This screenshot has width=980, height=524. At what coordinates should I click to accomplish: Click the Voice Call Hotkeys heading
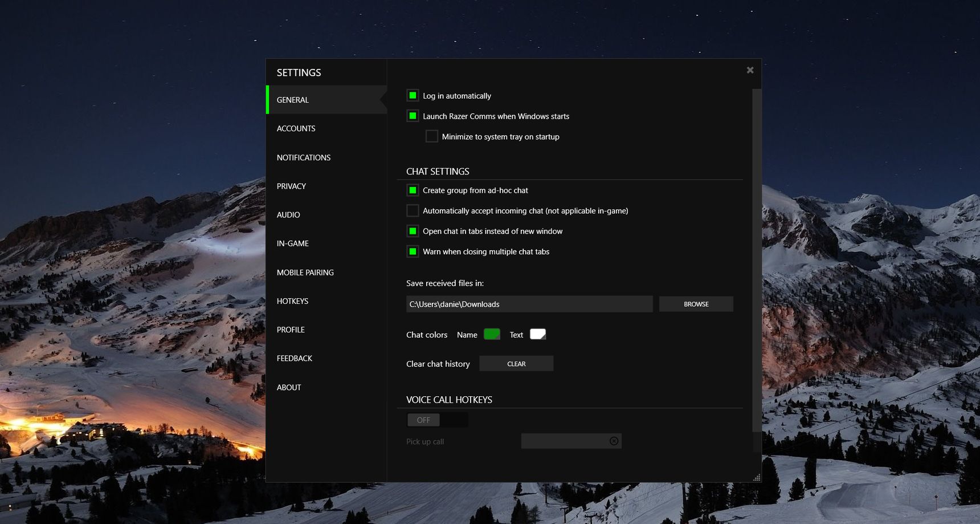449,400
